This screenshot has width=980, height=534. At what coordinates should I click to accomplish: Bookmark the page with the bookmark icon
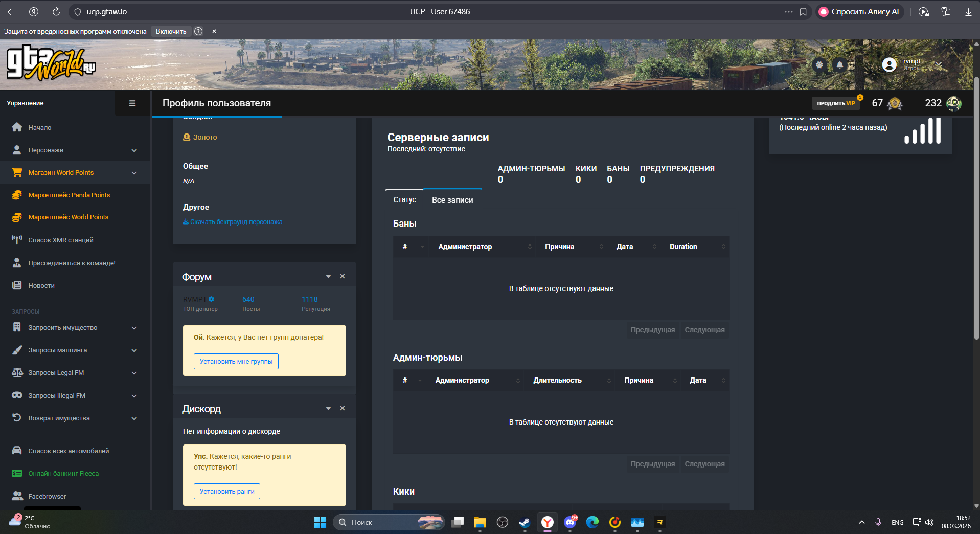coord(803,12)
